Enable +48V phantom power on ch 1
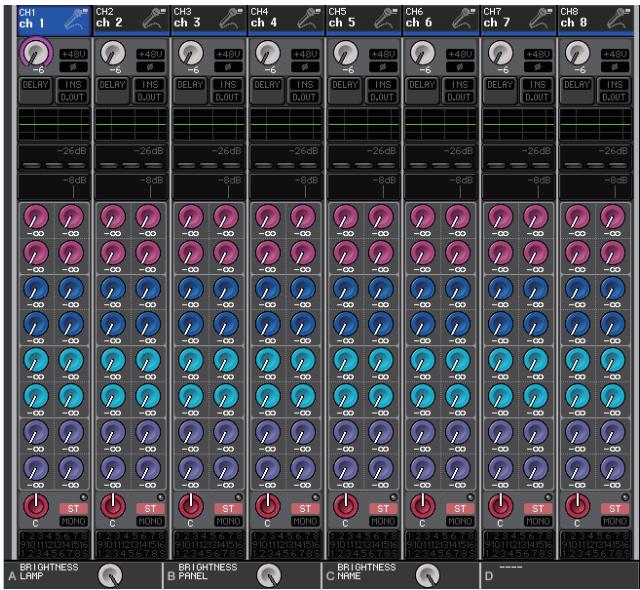The height and width of the screenshot is (590, 640). click(73, 54)
